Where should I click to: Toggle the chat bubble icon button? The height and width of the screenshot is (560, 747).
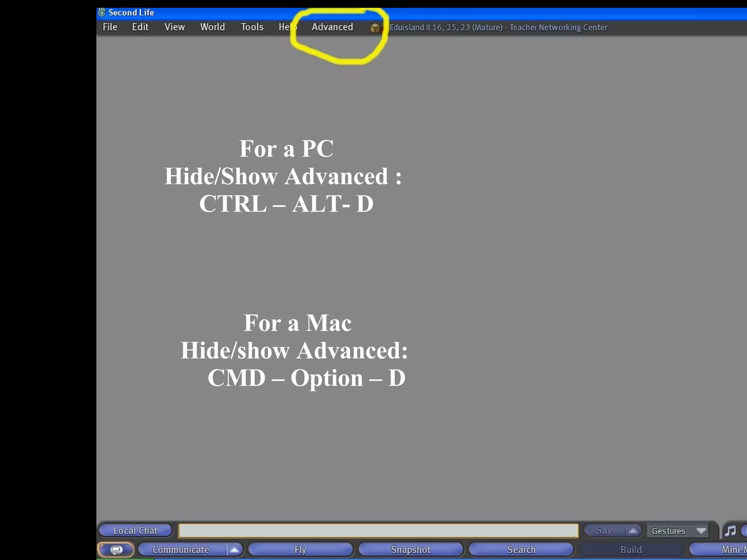[x=116, y=549]
